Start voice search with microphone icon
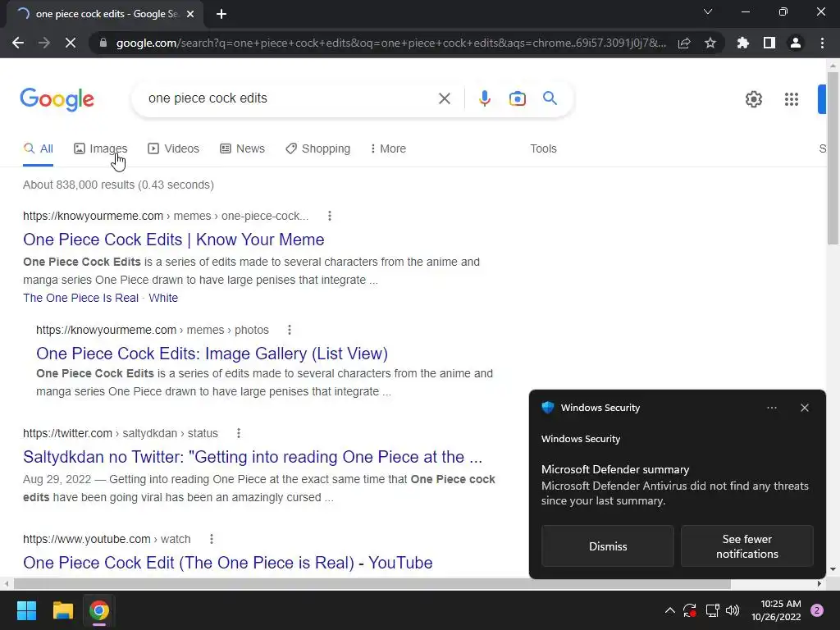 point(484,98)
